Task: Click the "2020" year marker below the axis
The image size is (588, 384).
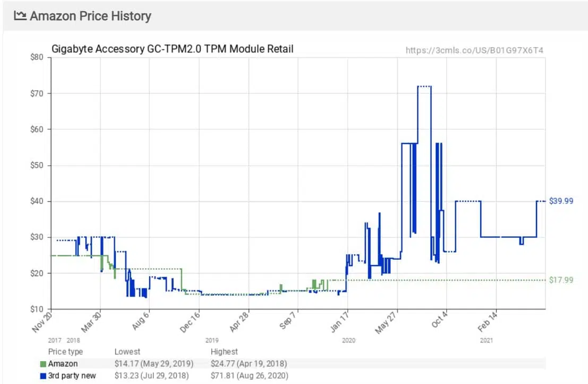Action: tap(348, 340)
